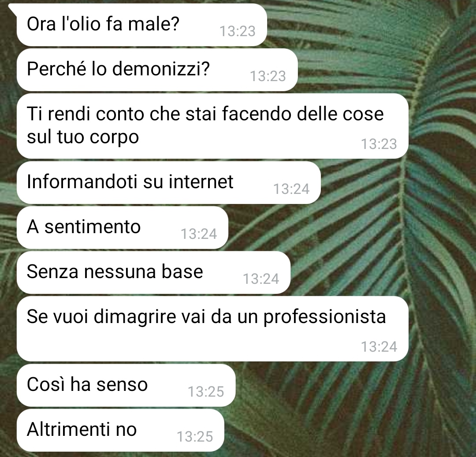Screen dimensions: 476x457
Task: Select the message about 'stai facendo delle cose sul tuo corpo'
Action: pos(212,126)
